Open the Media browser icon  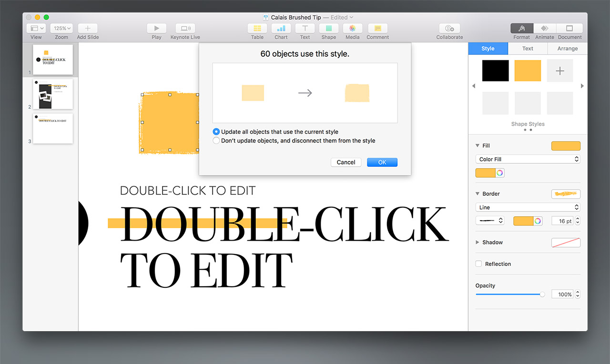[352, 29]
